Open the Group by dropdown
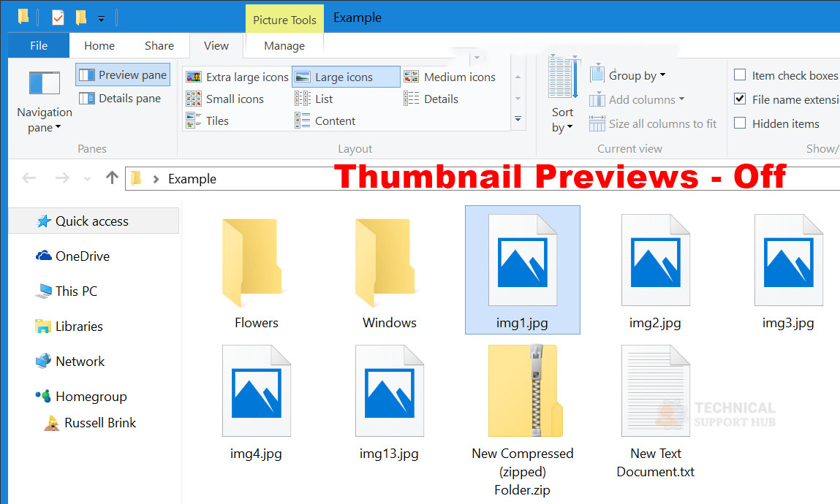Viewport: 840px width, 504px height. pos(627,75)
